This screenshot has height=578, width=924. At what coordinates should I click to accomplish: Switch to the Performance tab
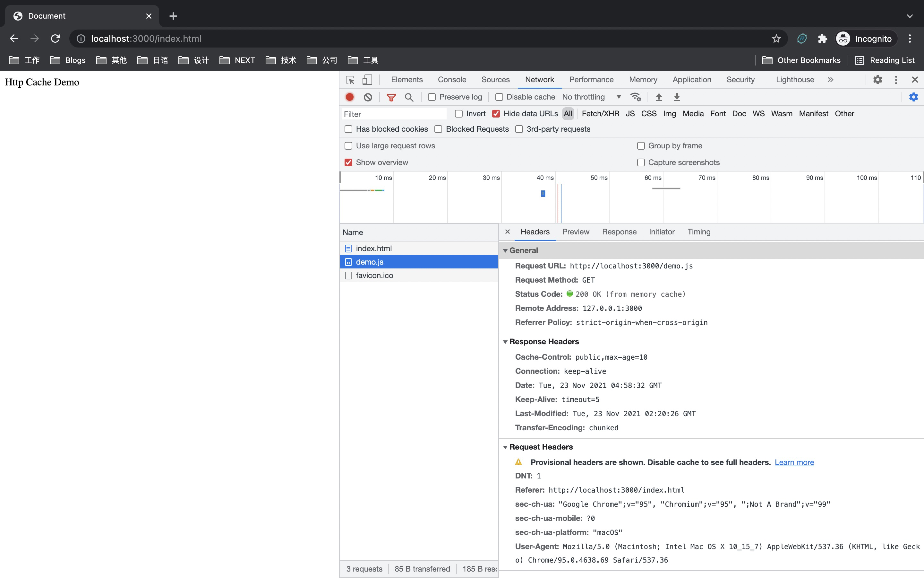click(591, 80)
